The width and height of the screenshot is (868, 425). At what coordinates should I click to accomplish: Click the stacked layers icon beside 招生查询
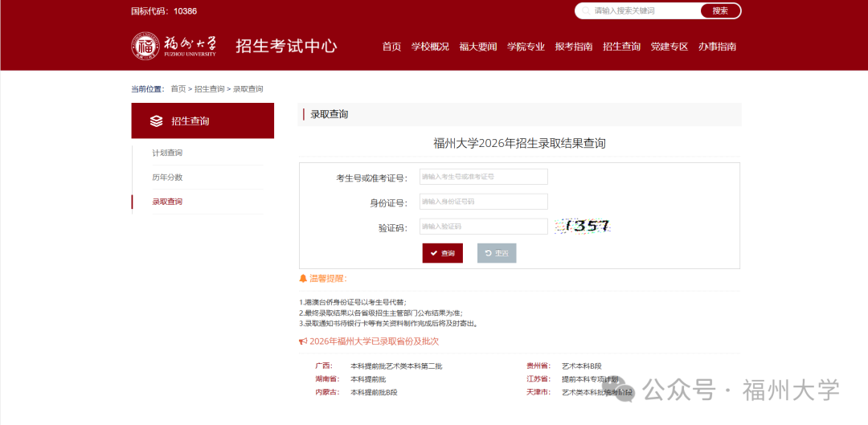[x=156, y=121]
